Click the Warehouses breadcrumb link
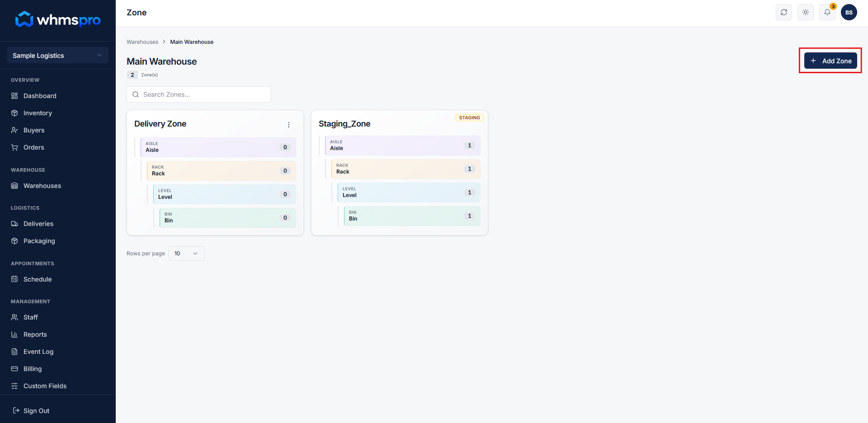The image size is (868, 423). tap(142, 42)
